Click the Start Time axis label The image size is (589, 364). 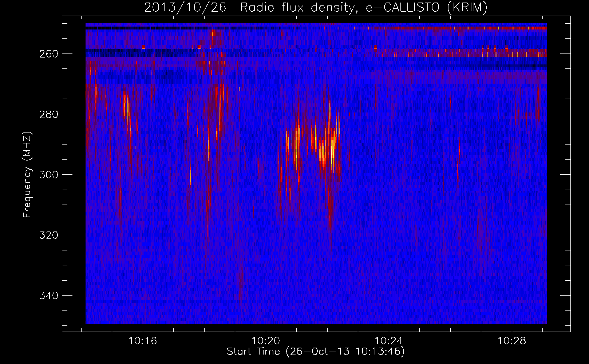point(316,352)
